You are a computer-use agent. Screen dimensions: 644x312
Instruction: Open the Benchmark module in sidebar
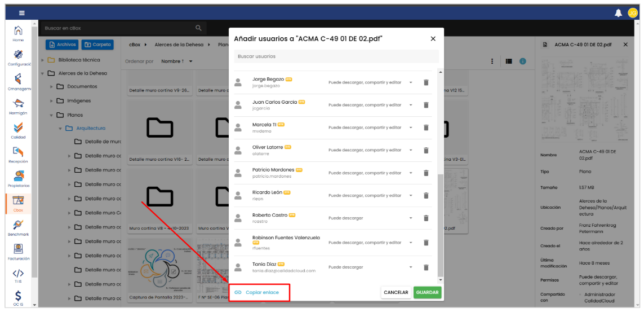coord(19,227)
